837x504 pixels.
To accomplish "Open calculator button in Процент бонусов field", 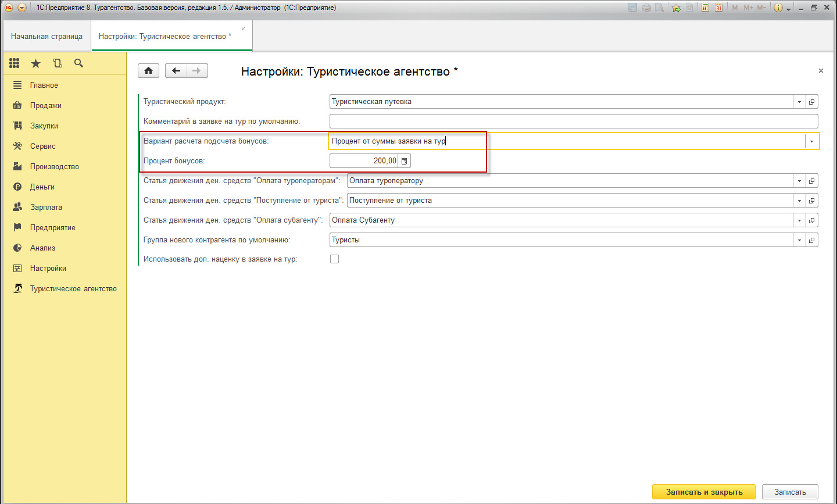I will [x=405, y=161].
